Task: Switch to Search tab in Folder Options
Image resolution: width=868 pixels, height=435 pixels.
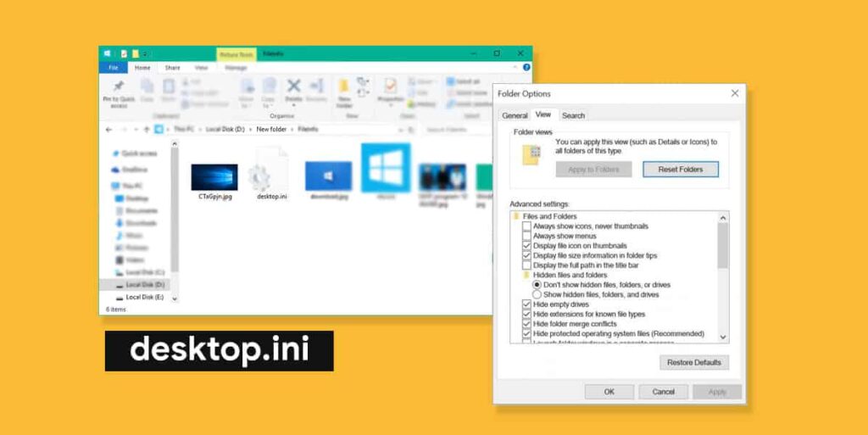Action: tap(574, 115)
